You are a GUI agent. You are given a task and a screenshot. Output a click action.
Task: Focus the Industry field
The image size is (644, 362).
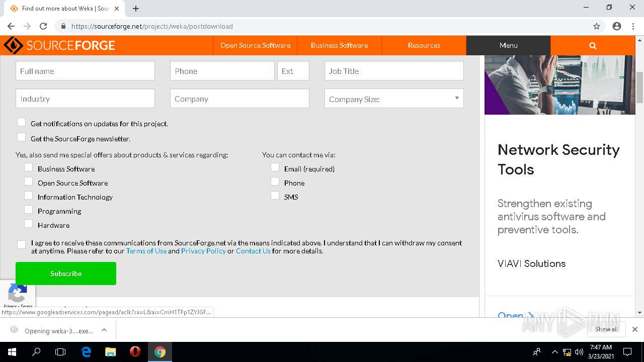click(x=85, y=99)
